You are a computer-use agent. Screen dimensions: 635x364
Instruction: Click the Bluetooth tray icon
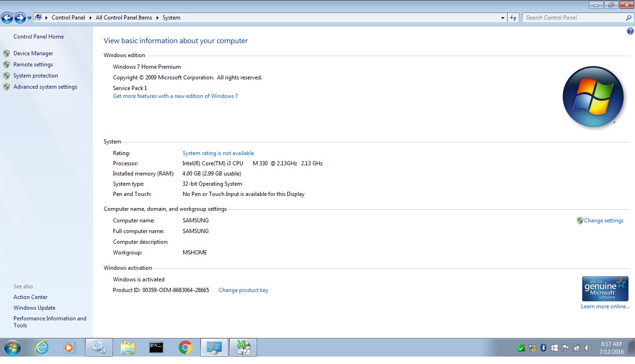coord(543,348)
